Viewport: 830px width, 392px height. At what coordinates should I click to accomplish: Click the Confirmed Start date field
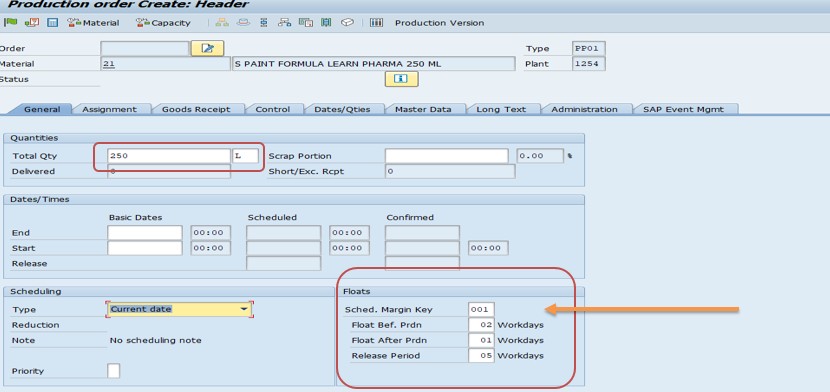click(x=422, y=248)
